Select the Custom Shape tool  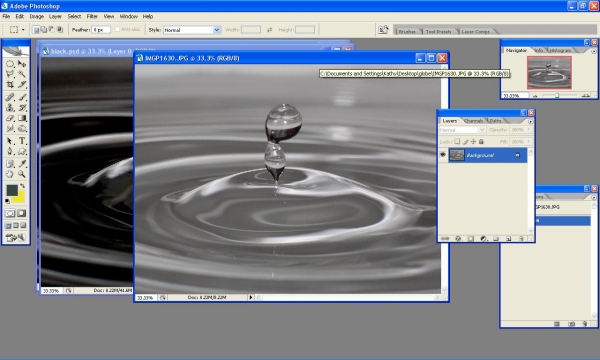22,151
